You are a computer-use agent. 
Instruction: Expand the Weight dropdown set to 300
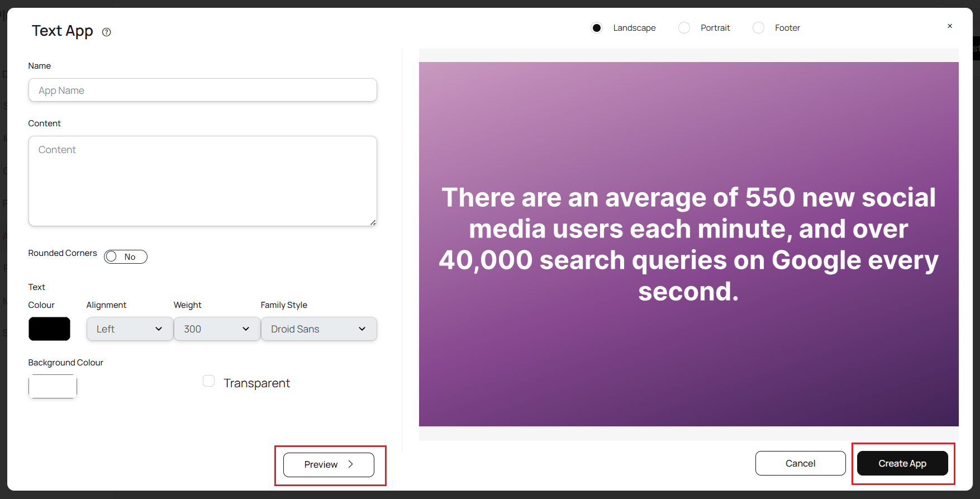pos(217,329)
